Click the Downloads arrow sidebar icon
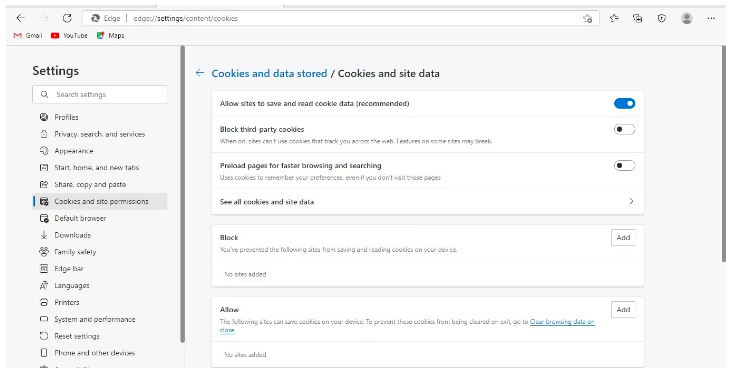Viewport: 733px width, 377px height. click(x=44, y=235)
